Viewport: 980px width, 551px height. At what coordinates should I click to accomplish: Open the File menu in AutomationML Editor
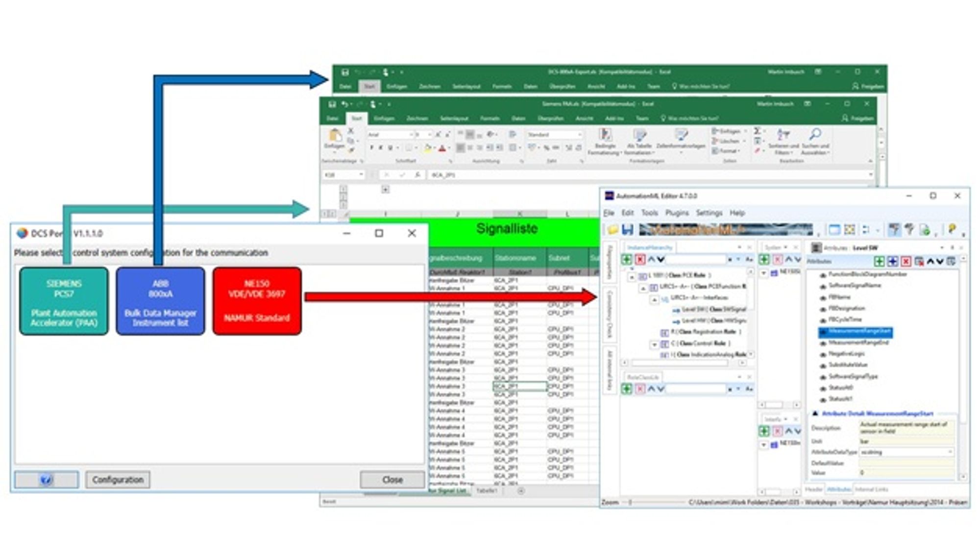(x=609, y=213)
